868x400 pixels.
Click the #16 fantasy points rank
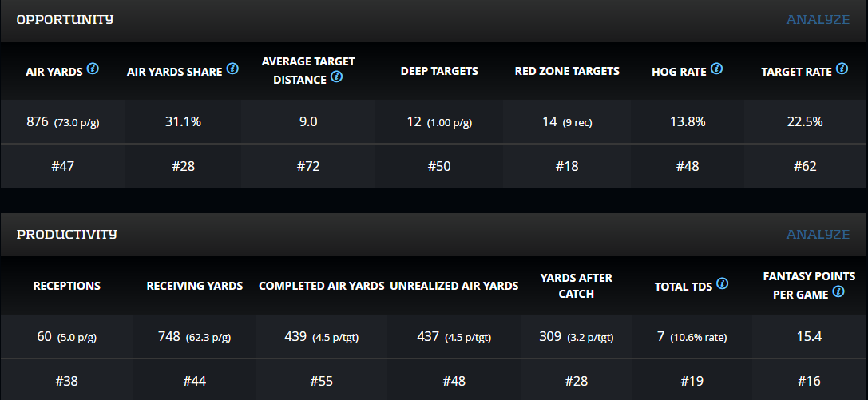coord(809,381)
